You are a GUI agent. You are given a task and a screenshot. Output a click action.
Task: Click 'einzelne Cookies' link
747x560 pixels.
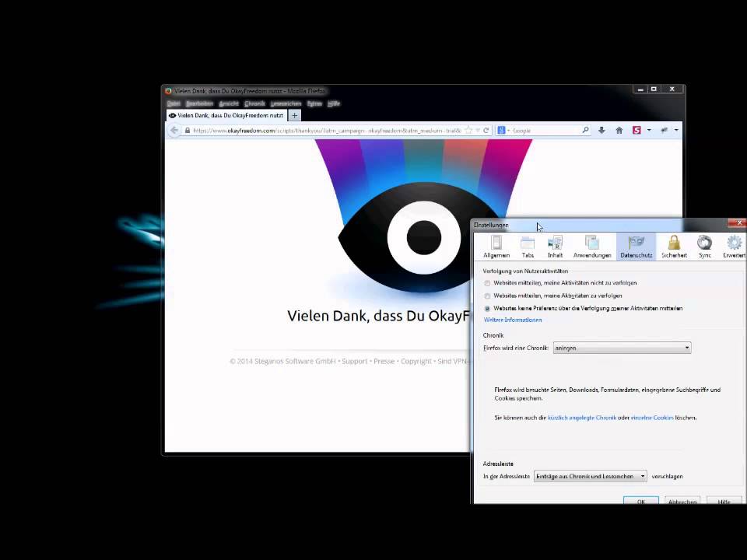pyautogui.click(x=652, y=418)
